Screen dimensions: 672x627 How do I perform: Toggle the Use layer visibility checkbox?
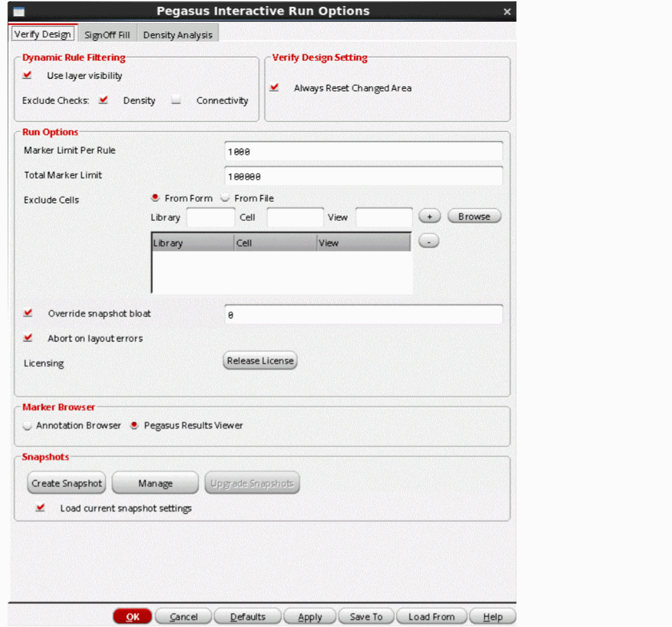[28, 76]
